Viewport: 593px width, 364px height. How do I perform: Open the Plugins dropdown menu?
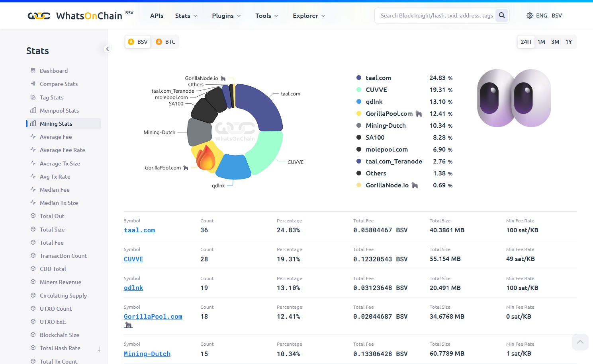(226, 16)
